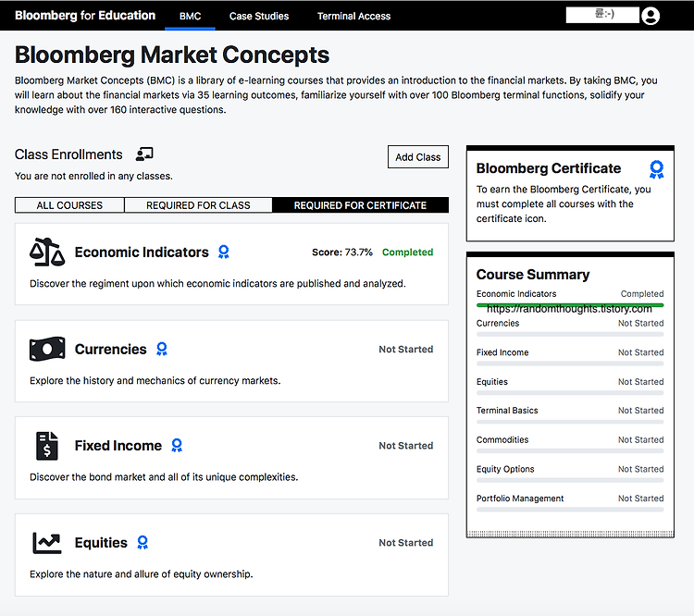Open the user profile account icon
The height and width of the screenshot is (616, 694).
click(651, 16)
